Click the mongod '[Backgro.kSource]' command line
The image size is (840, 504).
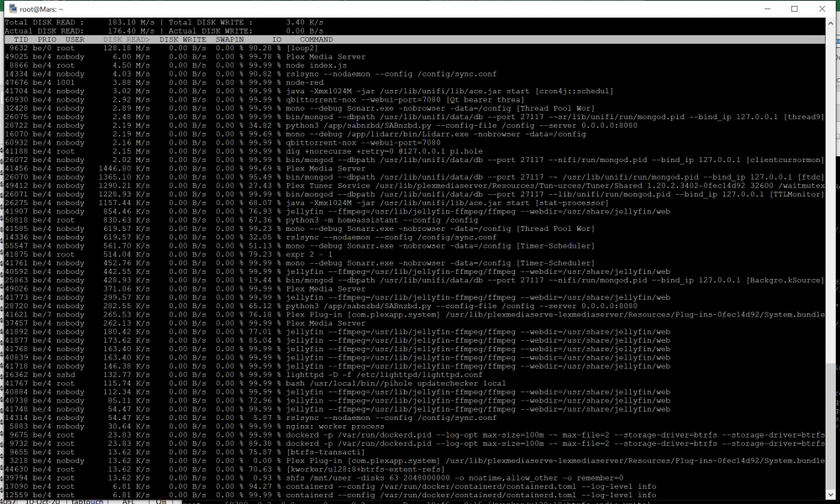pos(555,280)
